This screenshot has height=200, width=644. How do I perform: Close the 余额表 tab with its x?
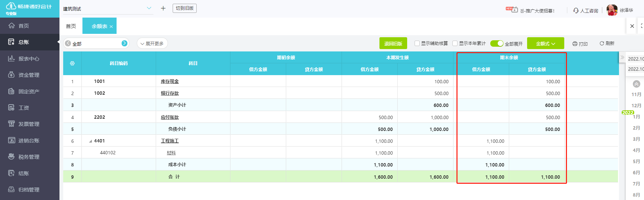coord(111,26)
